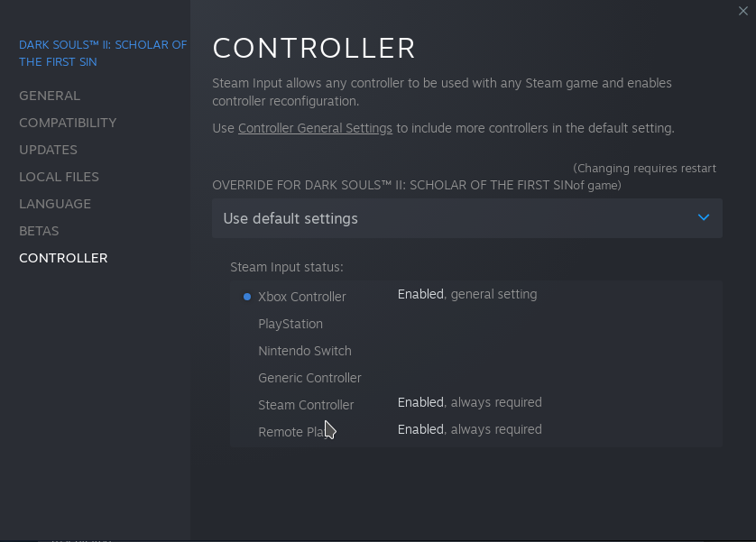Select the PlayStation status row
The height and width of the screenshot is (542, 756).
coord(290,324)
